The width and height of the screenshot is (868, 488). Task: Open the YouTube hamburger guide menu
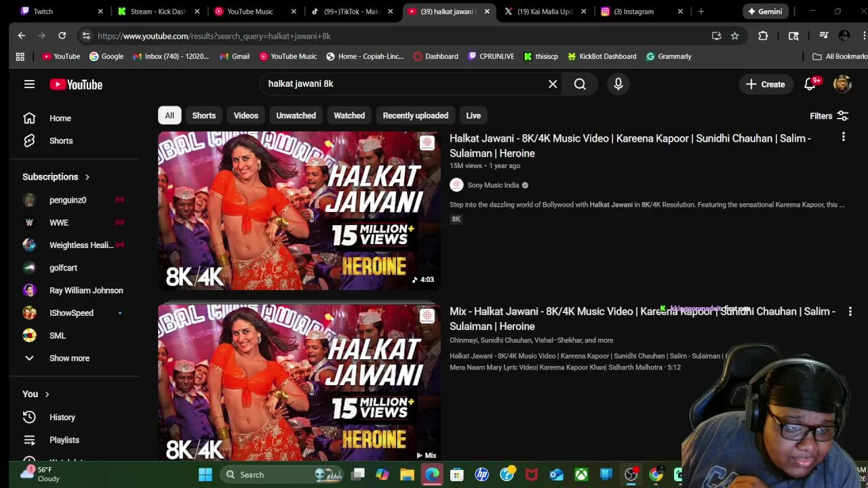pos(29,84)
